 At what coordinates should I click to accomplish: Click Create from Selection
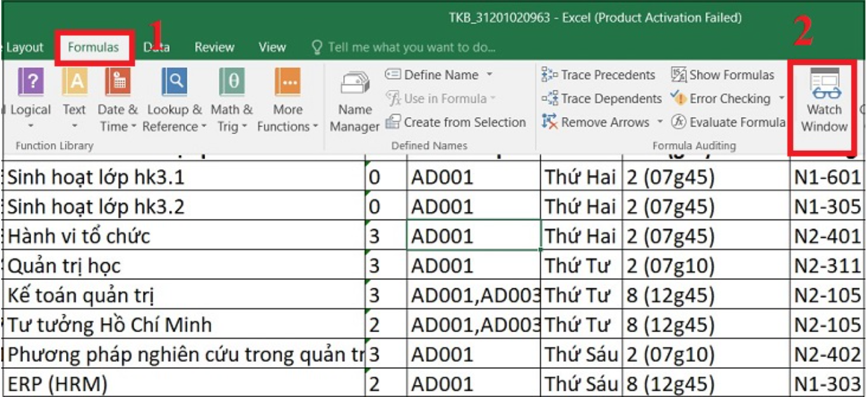[x=456, y=122]
